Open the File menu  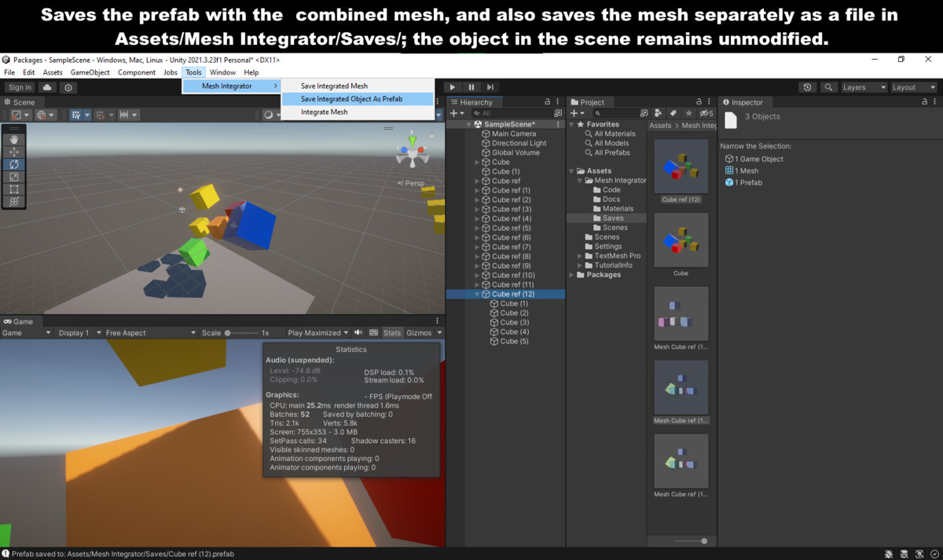coord(9,72)
